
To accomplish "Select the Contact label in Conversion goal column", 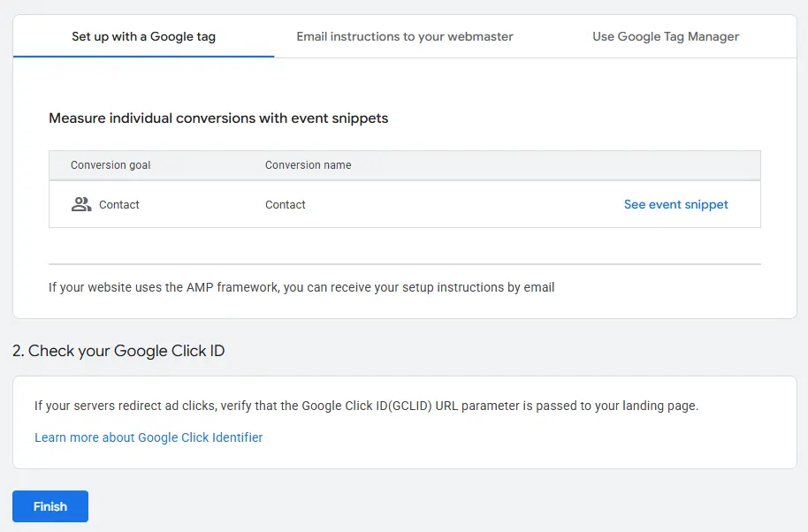I will tap(119, 204).
